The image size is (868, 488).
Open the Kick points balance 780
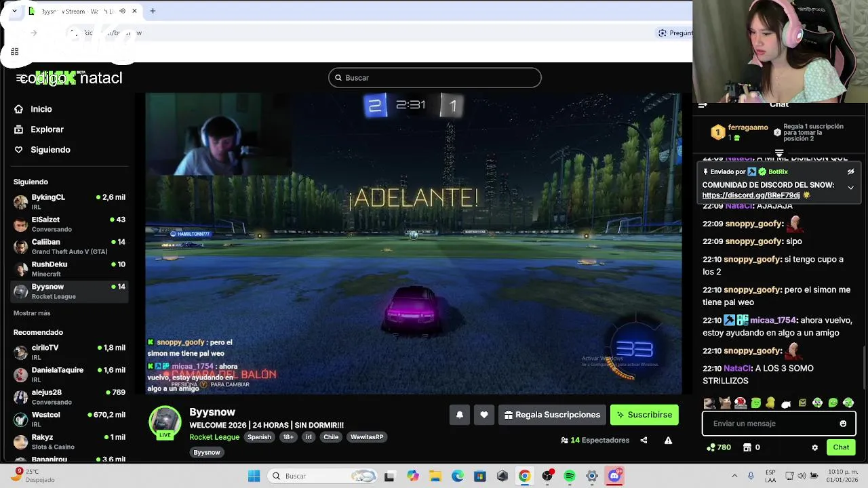tap(718, 447)
